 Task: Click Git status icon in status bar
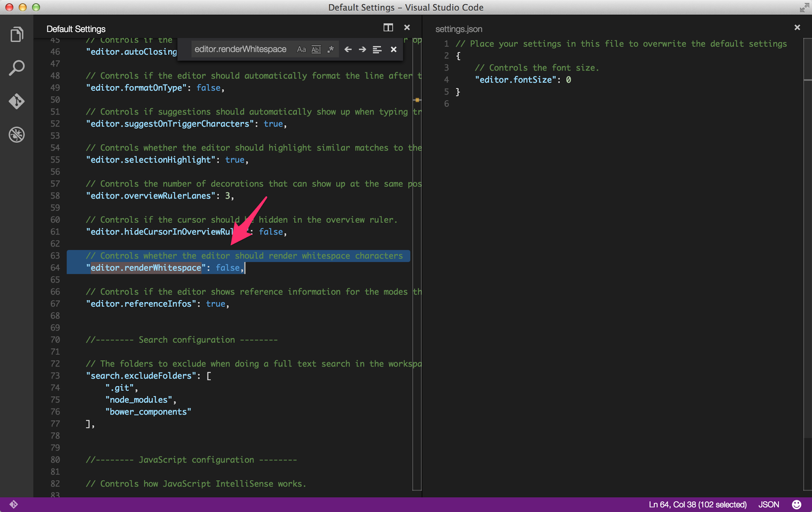point(13,504)
